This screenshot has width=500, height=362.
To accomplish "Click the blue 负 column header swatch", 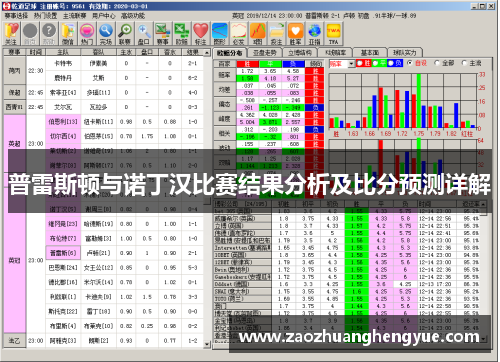I will [x=293, y=63].
